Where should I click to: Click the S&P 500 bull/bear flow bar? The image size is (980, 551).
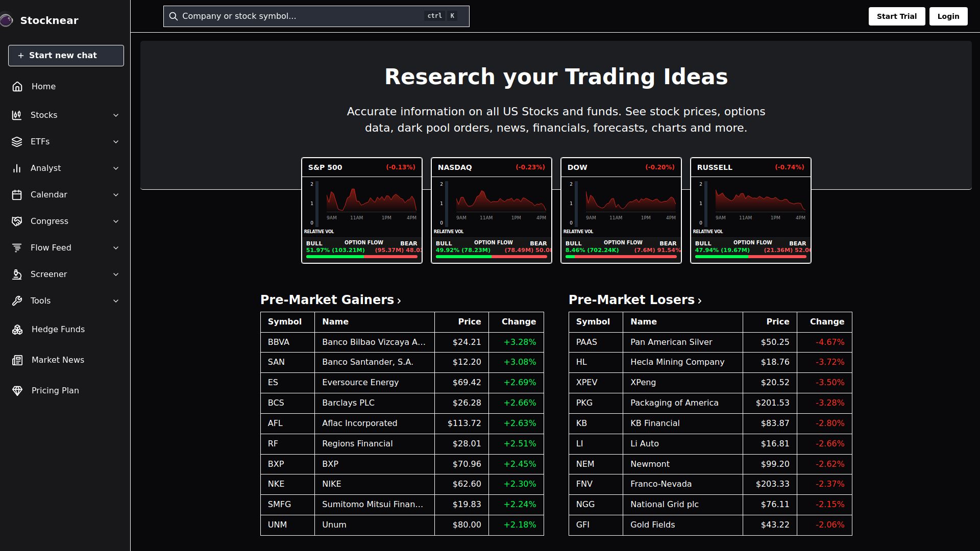click(x=361, y=257)
